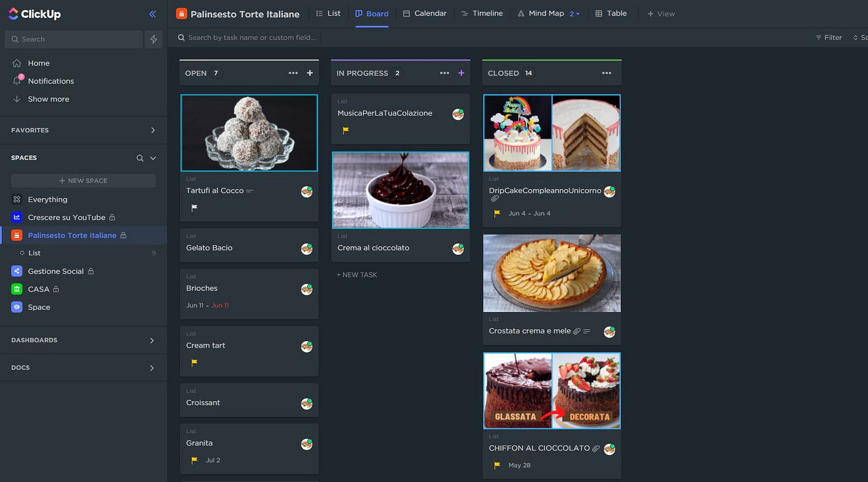The image size is (868, 482).
Task: Open the Mind Map view count dropdown
Action: tap(575, 14)
